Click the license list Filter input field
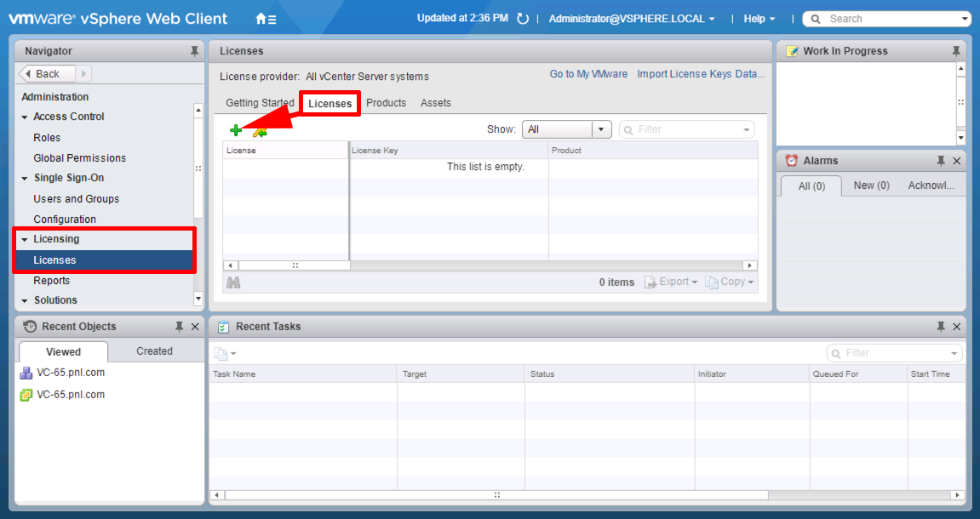 (687, 129)
